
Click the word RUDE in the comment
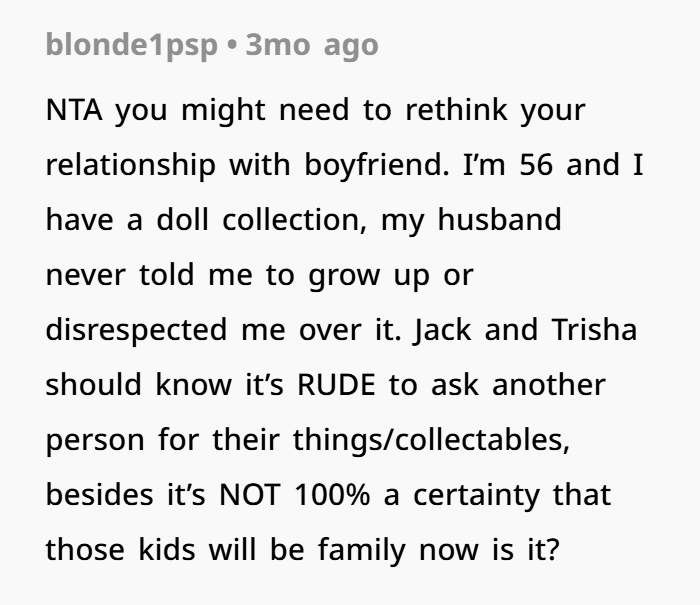(336, 385)
